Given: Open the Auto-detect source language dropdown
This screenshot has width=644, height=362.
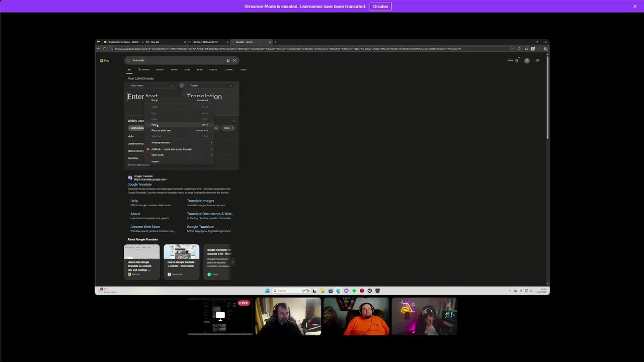Looking at the screenshot, I should pyautogui.click(x=151, y=85).
